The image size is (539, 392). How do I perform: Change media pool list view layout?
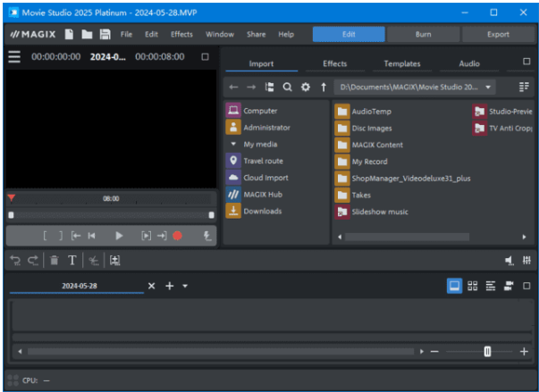click(524, 88)
